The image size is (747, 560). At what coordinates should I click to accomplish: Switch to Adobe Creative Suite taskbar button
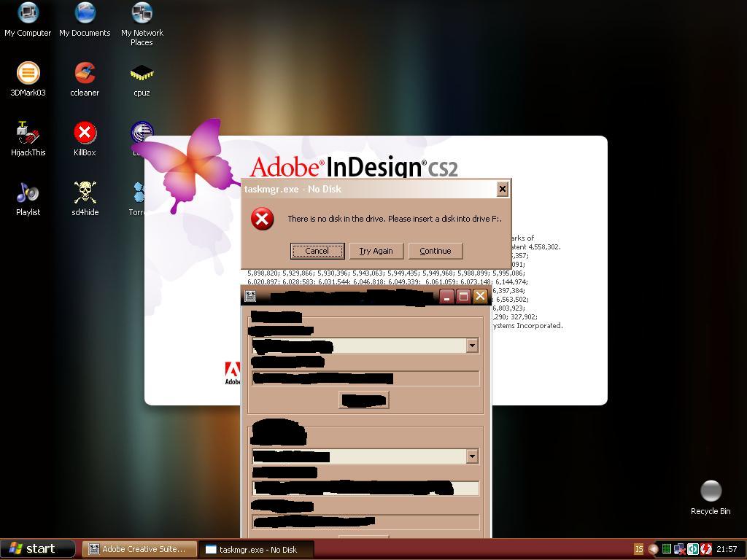(140, 549)
